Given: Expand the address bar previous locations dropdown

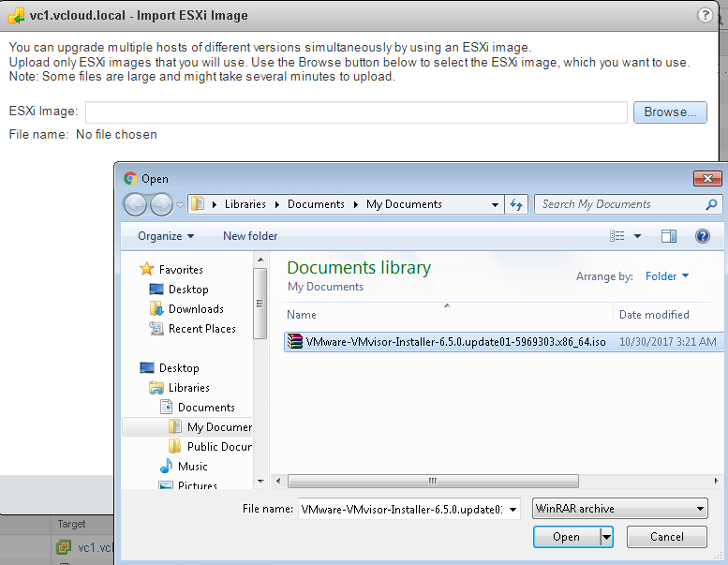Looking at the screenshot, I should (x=495, y=205).
